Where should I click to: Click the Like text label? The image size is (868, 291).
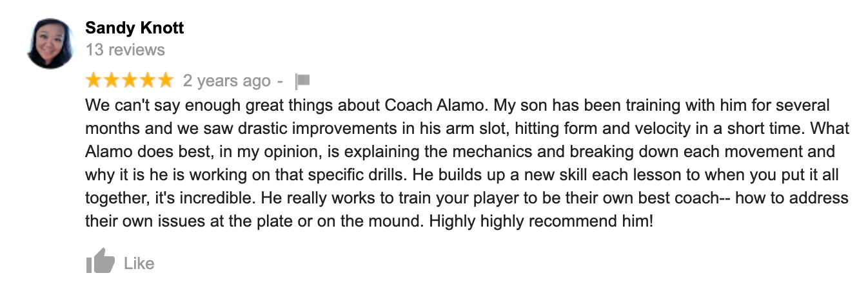[139, 263]
